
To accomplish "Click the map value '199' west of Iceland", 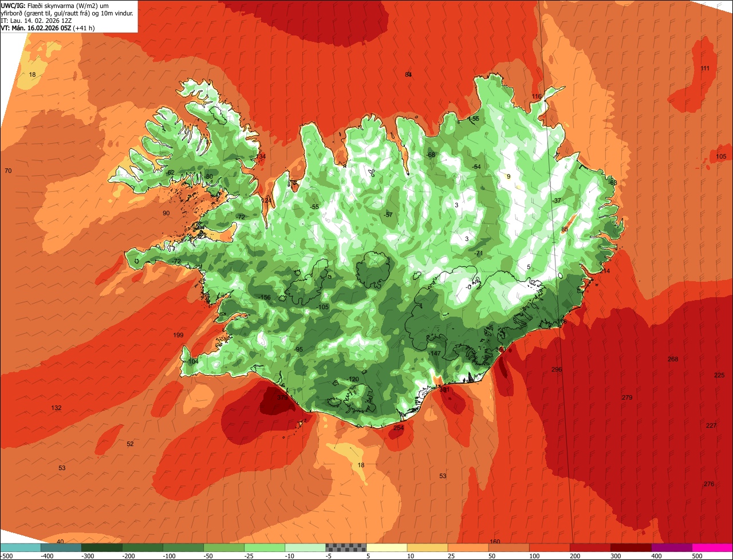I will tap(178, 335).
